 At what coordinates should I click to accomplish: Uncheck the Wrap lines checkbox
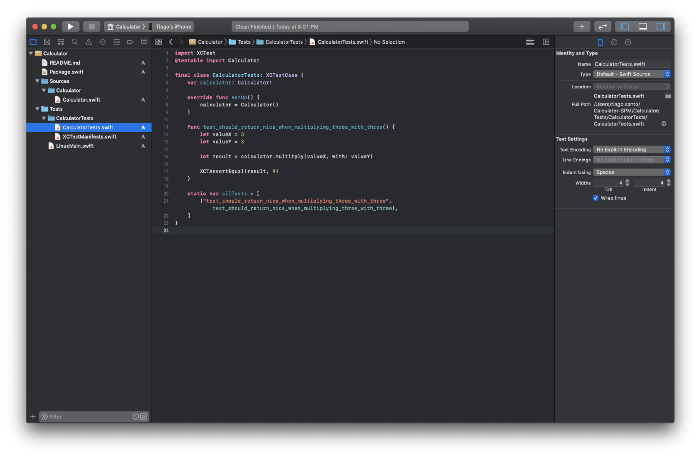point(596,198)
